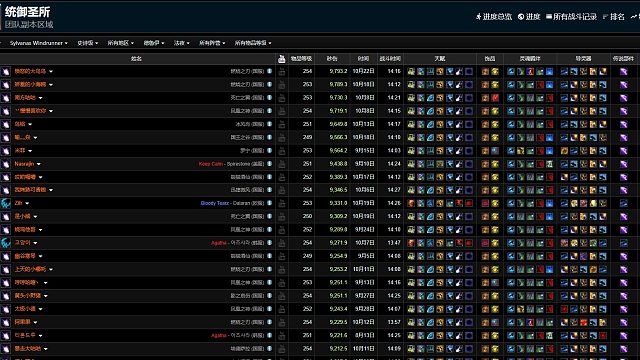
Task: Click the red trinket icon in the 9,730.3 row
Action: pyautogui.click(x=495, y=98)
